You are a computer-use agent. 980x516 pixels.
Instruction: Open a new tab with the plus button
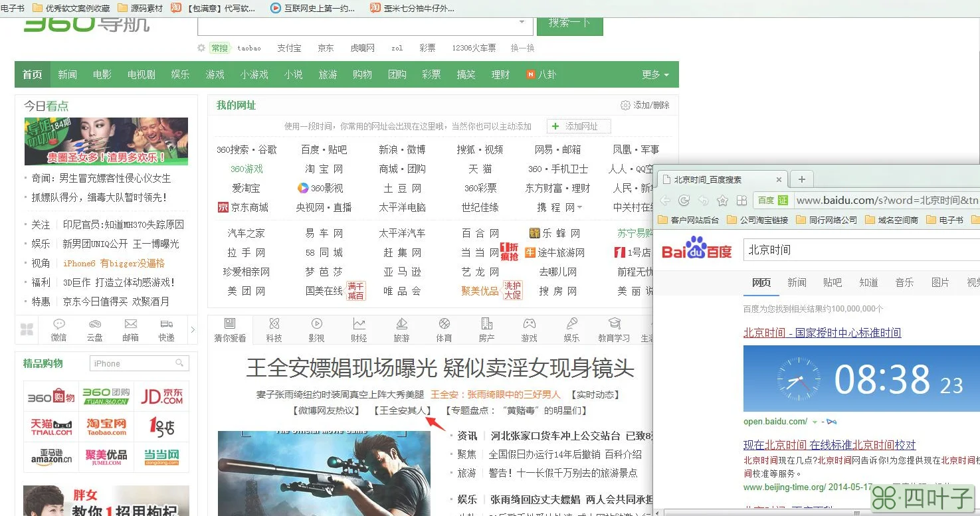coord(802,179)
